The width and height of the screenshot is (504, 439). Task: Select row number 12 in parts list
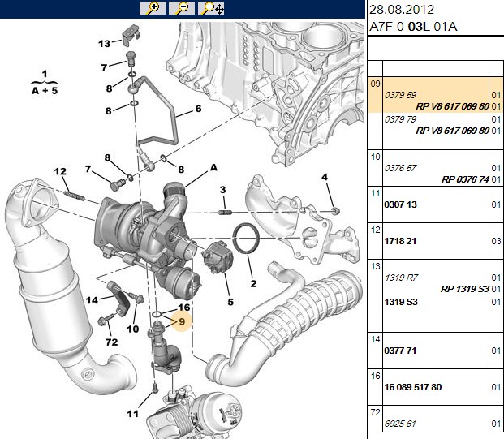[x=375, y=230]
